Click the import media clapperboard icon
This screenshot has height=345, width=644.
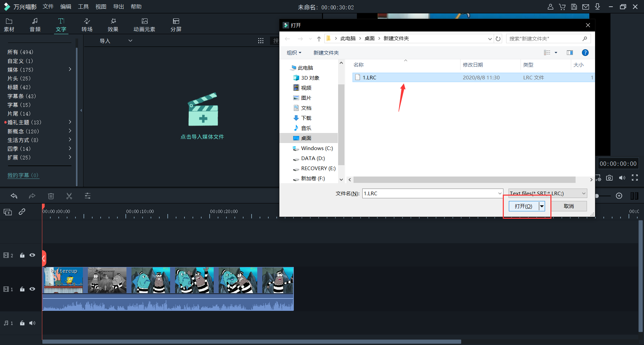pyautogui.click(x=203, y=110)
